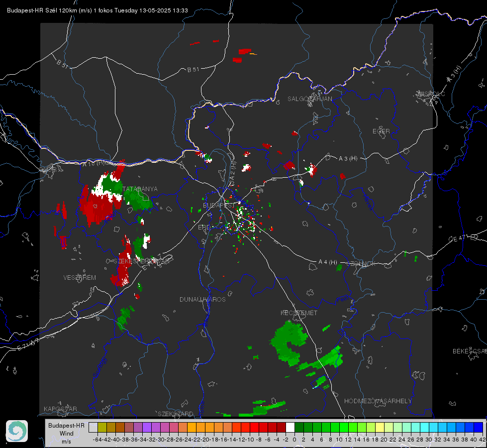Click the SZEKESFEHERVAR city label

(141, 261)
